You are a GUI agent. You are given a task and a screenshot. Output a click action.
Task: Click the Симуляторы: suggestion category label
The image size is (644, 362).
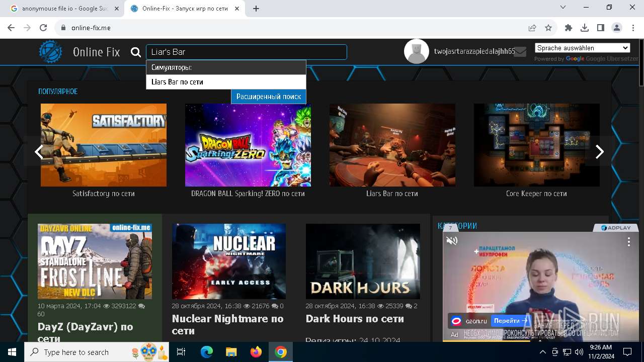pyautogui.click(x=172, y=67)
